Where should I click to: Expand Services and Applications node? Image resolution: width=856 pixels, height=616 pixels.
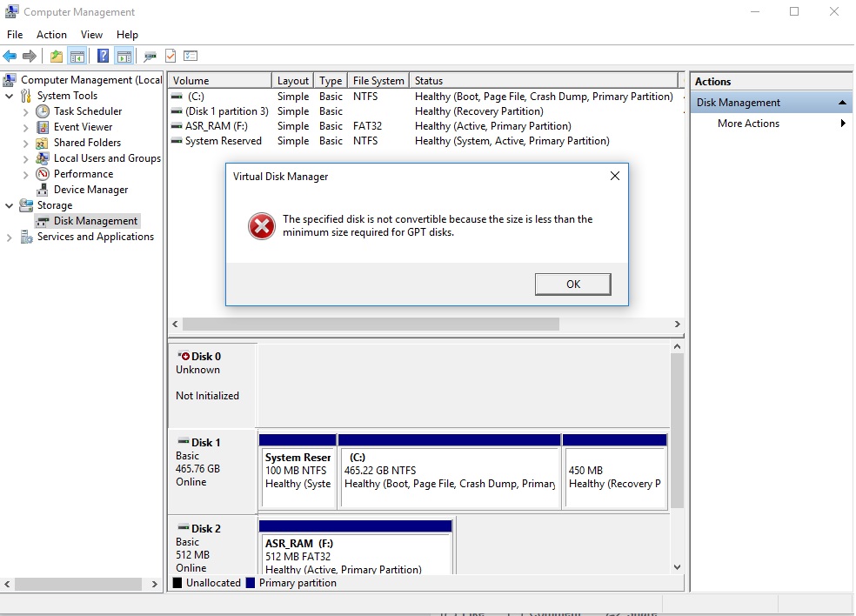10,238
